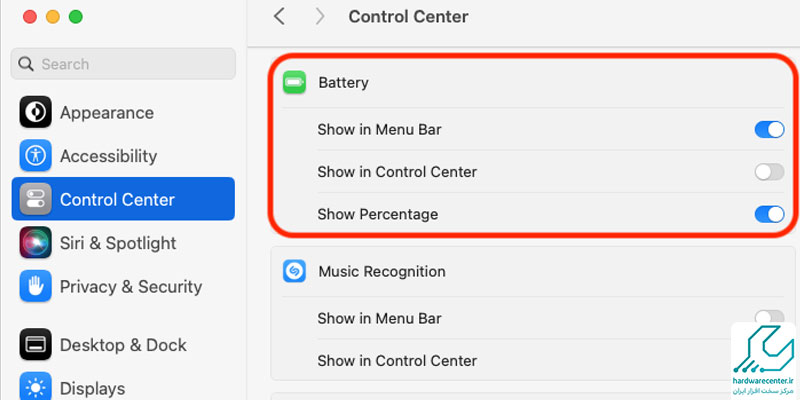Disable Battery Show in Menu Bar toggle
The height and width of the screenshot is (400, 800).
click(769, 130)
